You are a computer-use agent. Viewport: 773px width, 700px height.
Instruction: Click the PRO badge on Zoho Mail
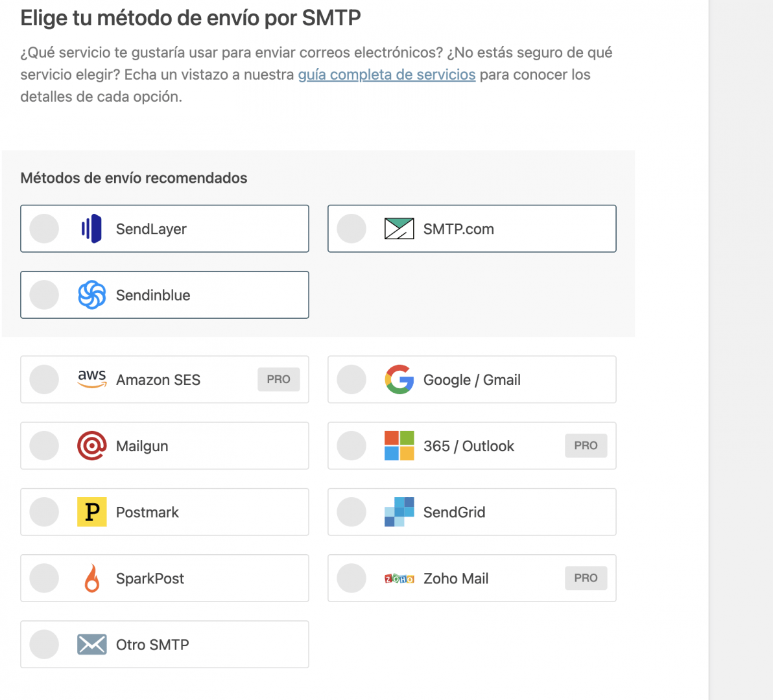pyautogui.click(x=586, y=578)
